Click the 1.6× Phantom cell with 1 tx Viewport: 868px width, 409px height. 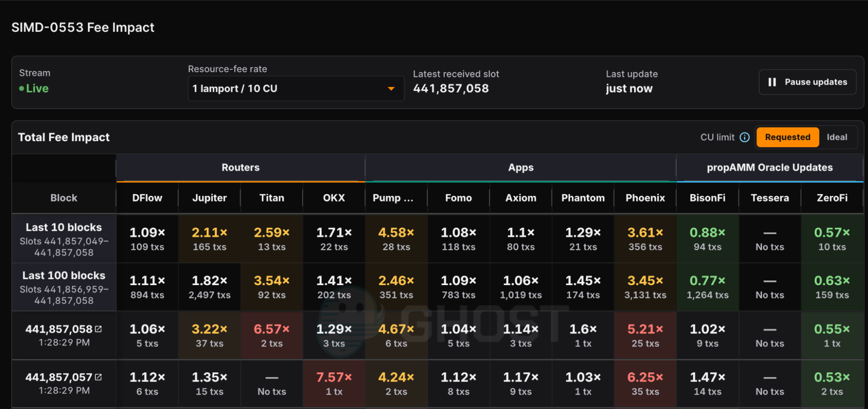tap(583, 336)
